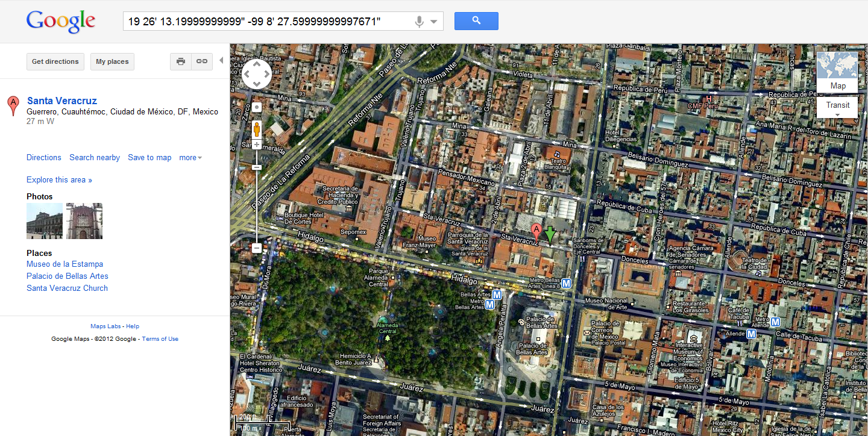The height and width of the screenshot is (436, 868).
Task: Pan the map left with the arrow
Action: coord(247,74)
